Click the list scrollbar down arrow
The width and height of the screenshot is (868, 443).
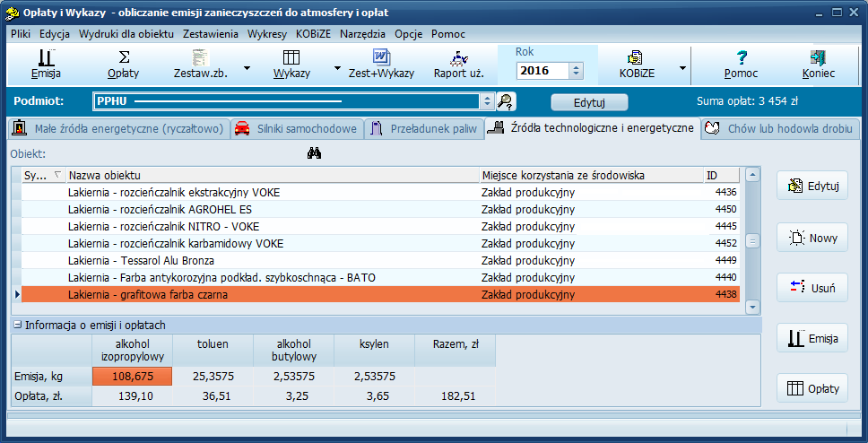click(752, 306)
